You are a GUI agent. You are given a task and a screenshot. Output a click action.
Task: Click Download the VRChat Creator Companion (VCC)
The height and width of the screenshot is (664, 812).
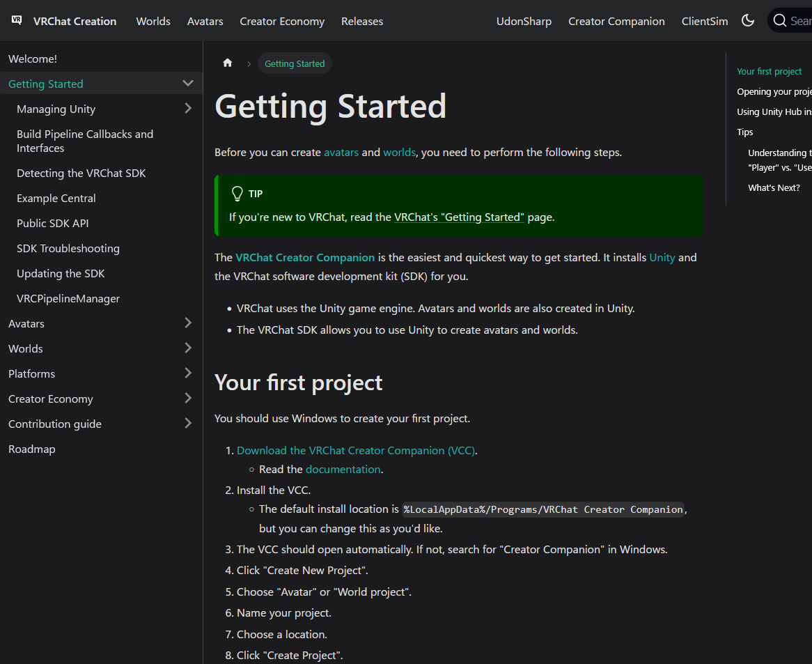(x=356, y=451)
